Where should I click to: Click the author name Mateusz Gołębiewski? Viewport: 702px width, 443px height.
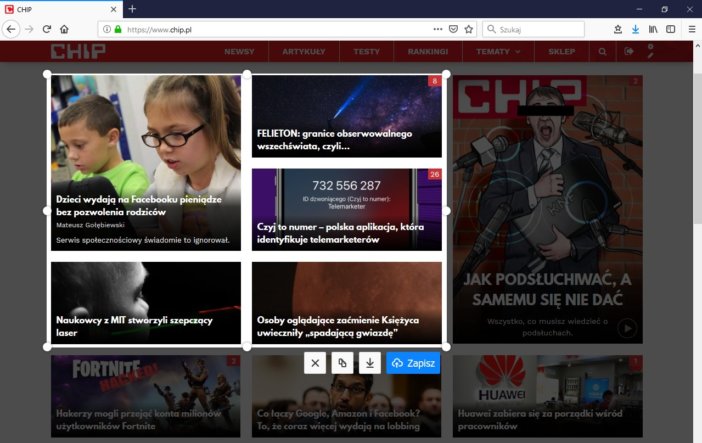90,225
